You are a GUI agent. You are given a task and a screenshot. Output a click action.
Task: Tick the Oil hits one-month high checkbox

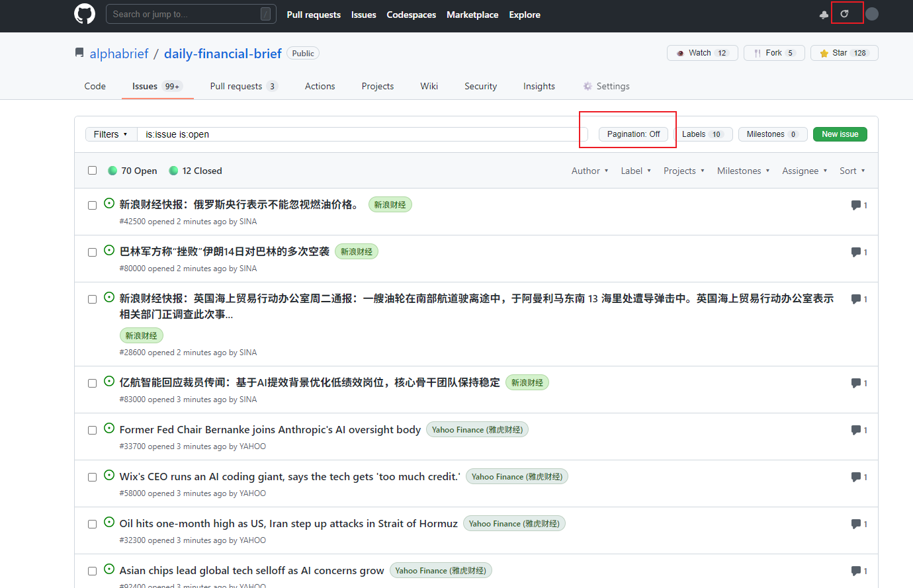click(93, 524)
